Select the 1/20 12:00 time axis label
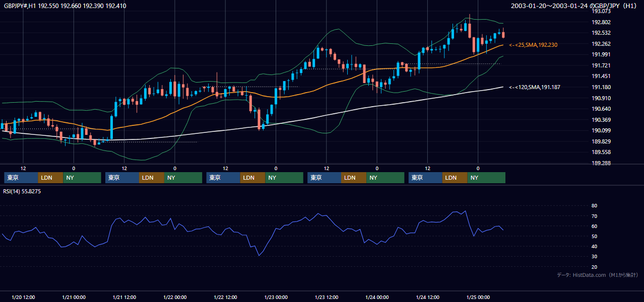The image size is (644, 302). click(23, 297)
